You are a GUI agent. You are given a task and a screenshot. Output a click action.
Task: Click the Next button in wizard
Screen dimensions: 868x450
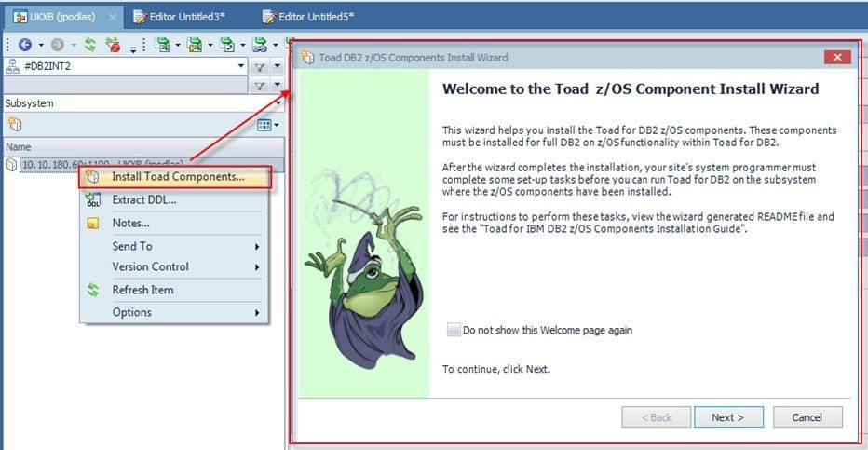tap(728, 417)
